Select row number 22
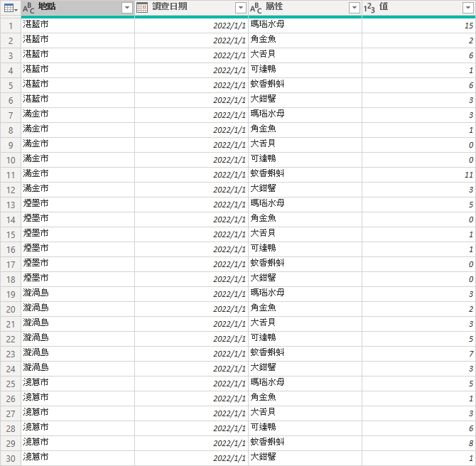Viewport: 476px width, 466px height. point(11,339)
